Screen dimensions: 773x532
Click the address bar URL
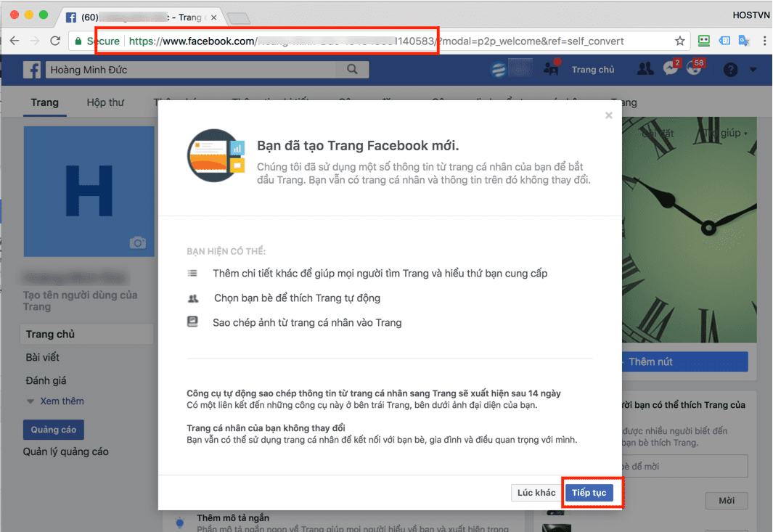pyautogui.click(x=375, y=41)
